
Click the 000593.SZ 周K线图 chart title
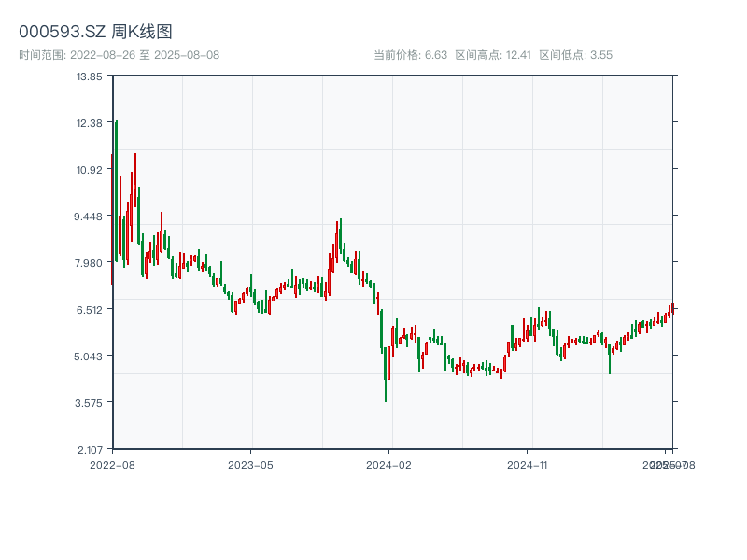click(95, 32)
